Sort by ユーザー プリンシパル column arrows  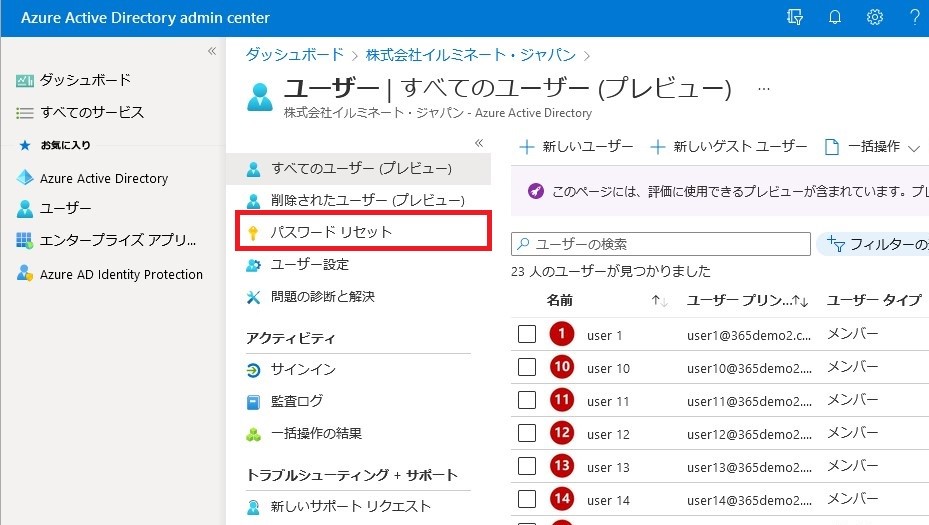pos(800,301)
